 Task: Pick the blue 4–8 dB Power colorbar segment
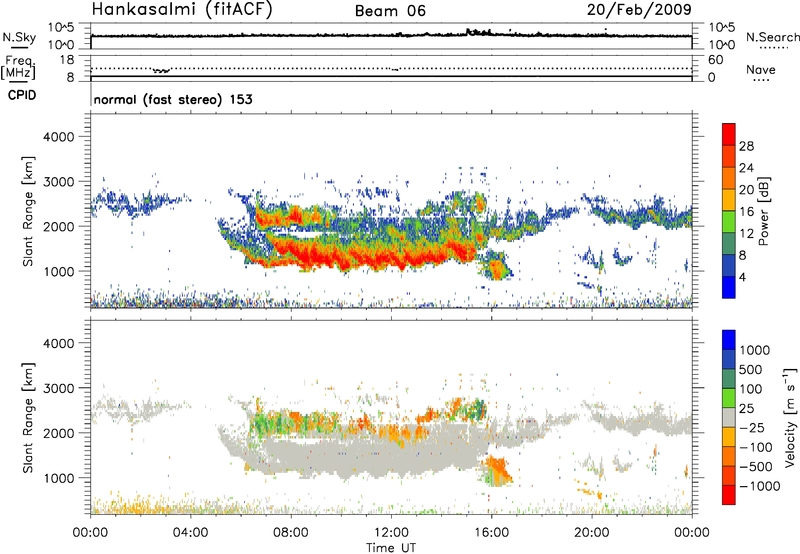click(729, 266)
